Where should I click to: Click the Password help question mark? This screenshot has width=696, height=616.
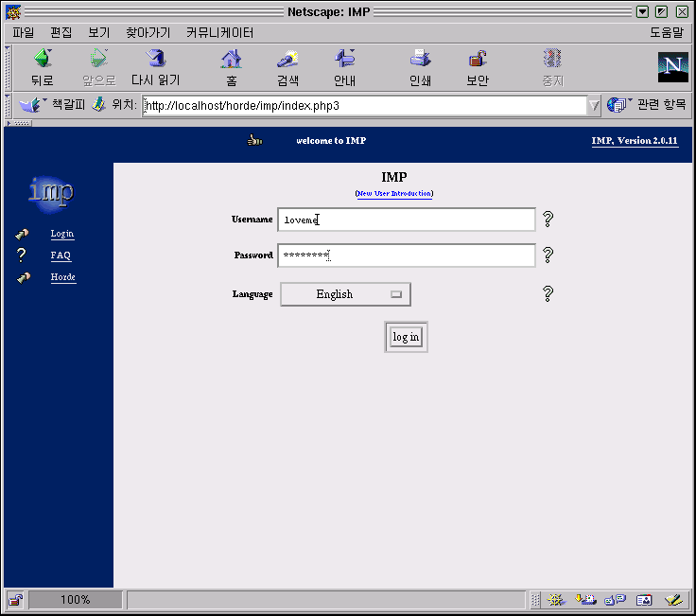pyautogui.click(x=548, y=255)
